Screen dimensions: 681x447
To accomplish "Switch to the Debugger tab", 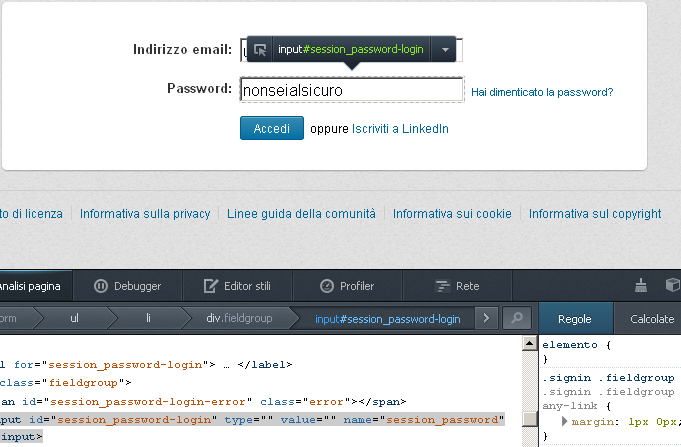I will coord(128,286).
